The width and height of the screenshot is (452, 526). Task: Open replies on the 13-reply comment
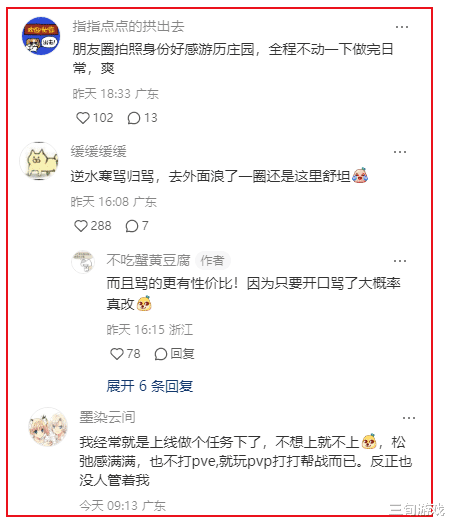pos(134,118)
